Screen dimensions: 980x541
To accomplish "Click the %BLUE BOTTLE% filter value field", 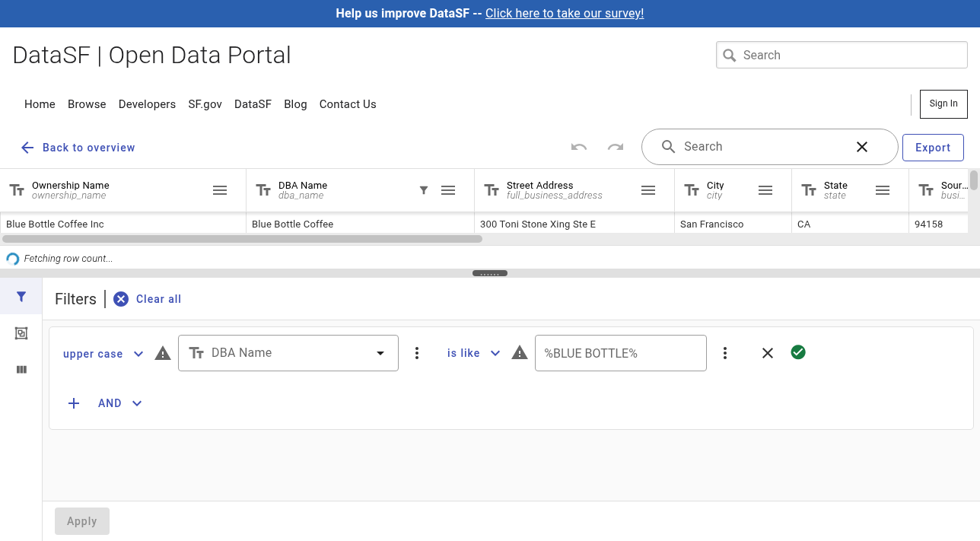I will coord(621,353).
